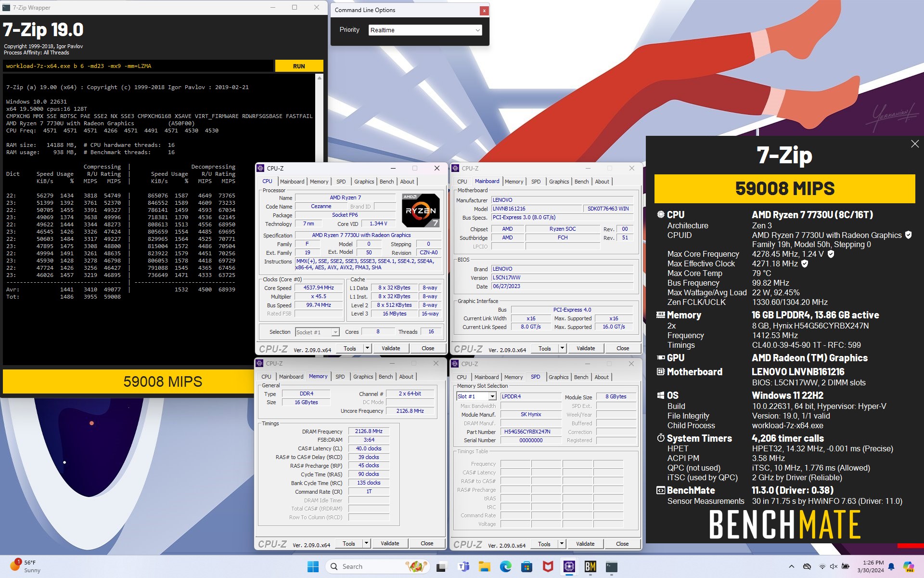Viewport: 924px width, 578px height.
Task: Click the verified shield beside Max Core Frequency
Action: 831,254
